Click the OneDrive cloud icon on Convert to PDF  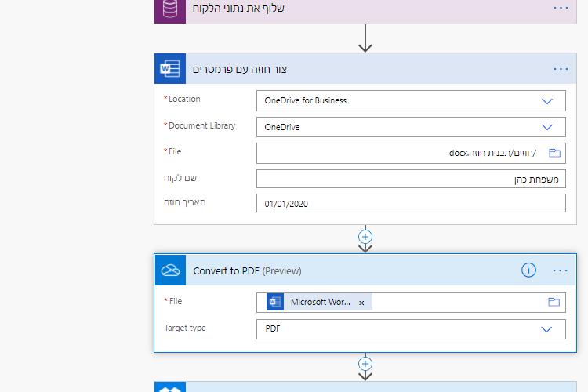pyautogui.click(x=170, y=270)
